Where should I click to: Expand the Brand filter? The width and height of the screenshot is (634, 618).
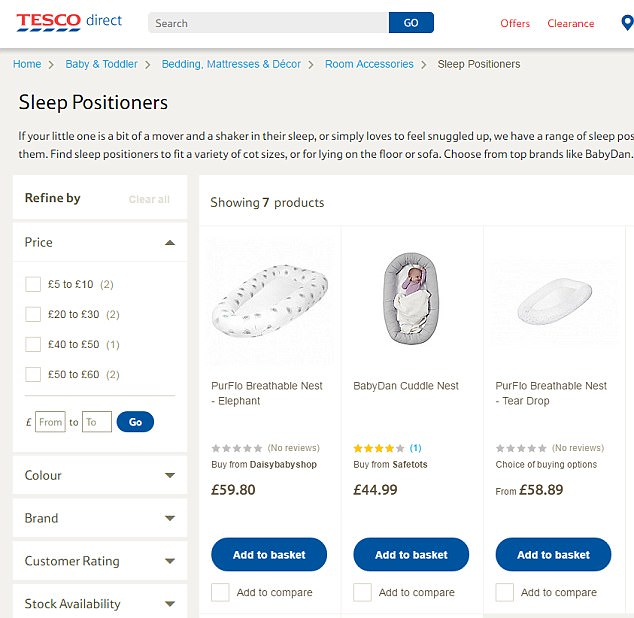tap(170, 519)
